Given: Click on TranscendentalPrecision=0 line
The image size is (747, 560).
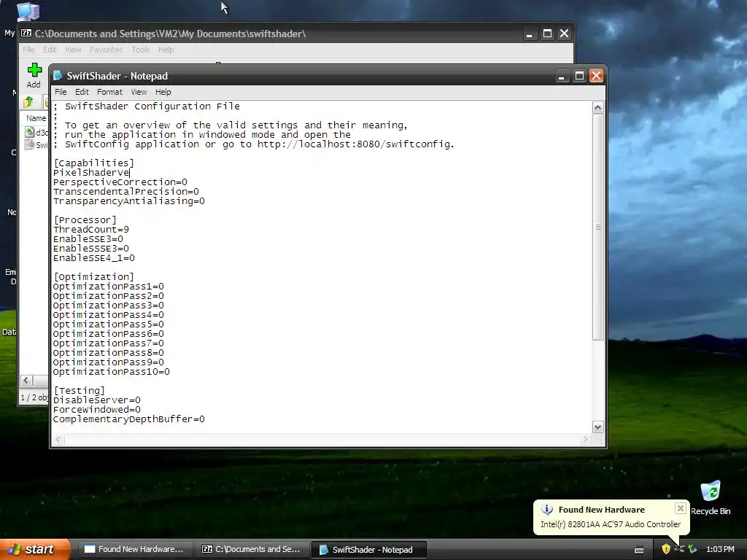Looking at the screenshot, I should pyautogui.click(x=125, y=192).
